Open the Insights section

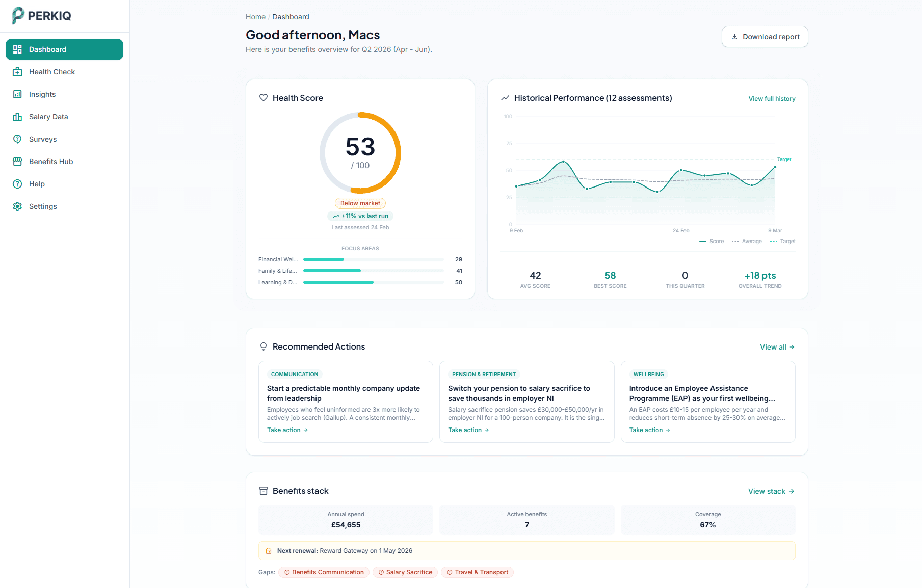pyautogui.click(x=42, y=94)
